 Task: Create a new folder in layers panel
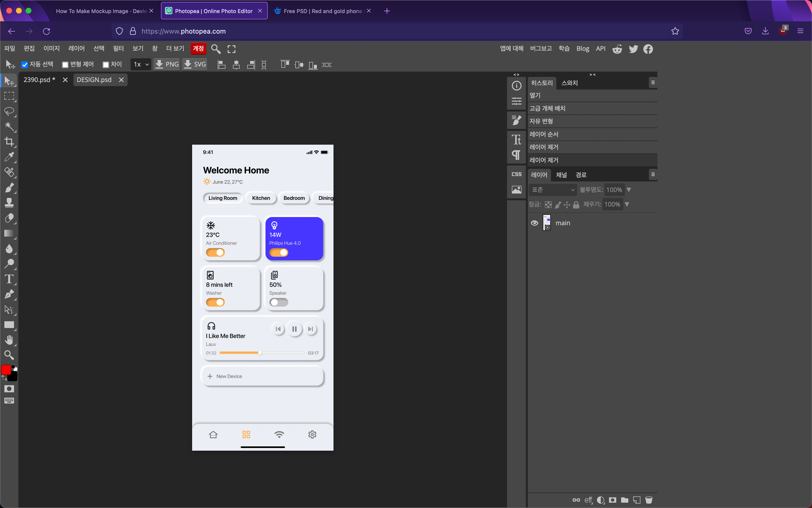click(624, 500)
